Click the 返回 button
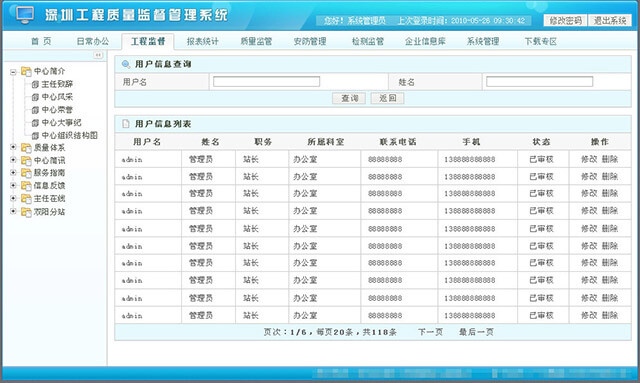 [x=387, y=98]
